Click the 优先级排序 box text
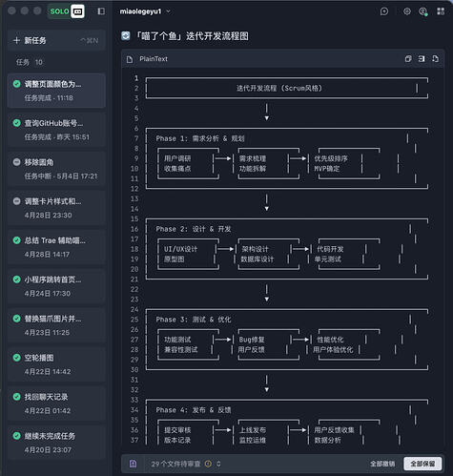The height and width of the screenshot is (476, 453). coord(331,158)
